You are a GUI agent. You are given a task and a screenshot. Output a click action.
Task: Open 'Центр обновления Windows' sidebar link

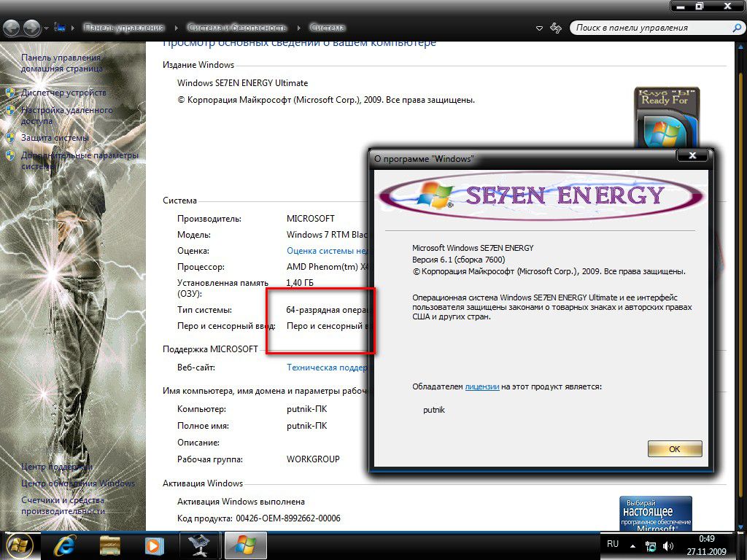click(77, 483)
